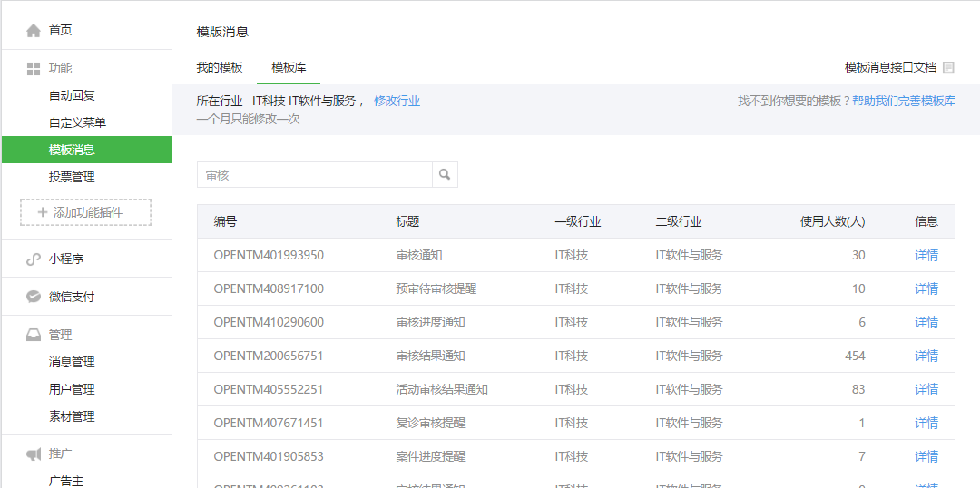The width and height of the screenshot is (980, 488).
Task: Click the 案件进度提醒 title cell
Action: tap(431, 457)
